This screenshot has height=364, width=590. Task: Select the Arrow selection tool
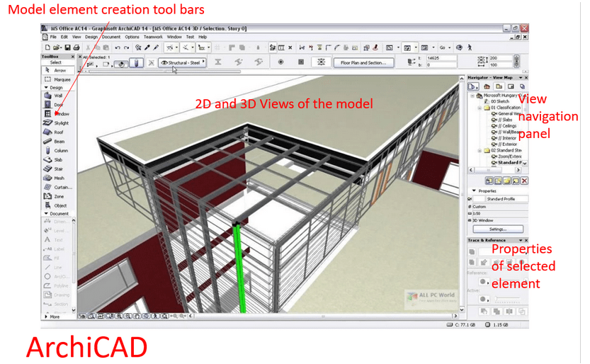click(x=57, y=71)
